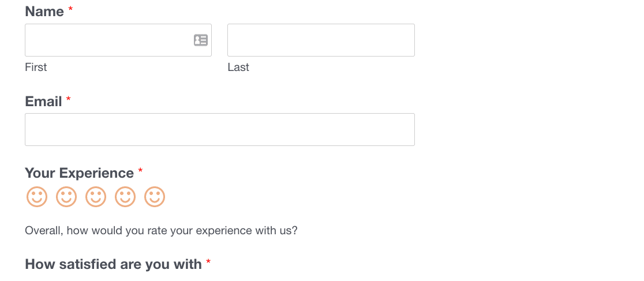Click the rate your experience description text
This screenshot has width=644, height=281.
161,230
